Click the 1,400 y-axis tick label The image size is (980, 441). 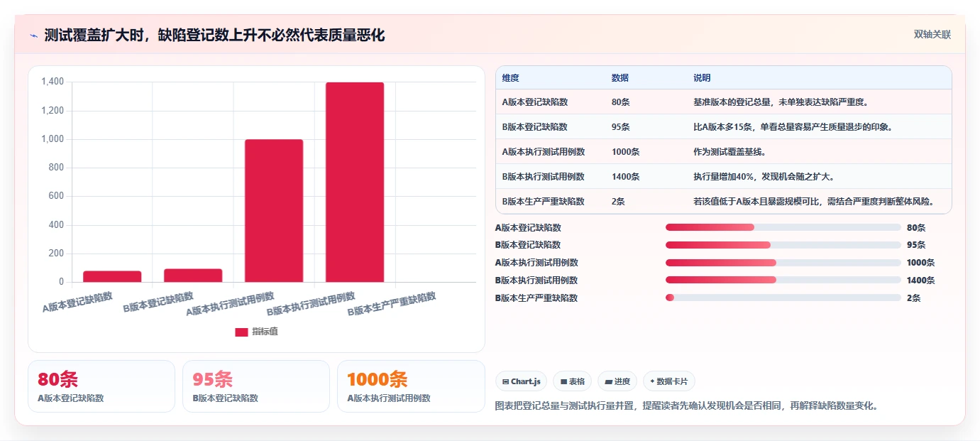coord(53,82)
